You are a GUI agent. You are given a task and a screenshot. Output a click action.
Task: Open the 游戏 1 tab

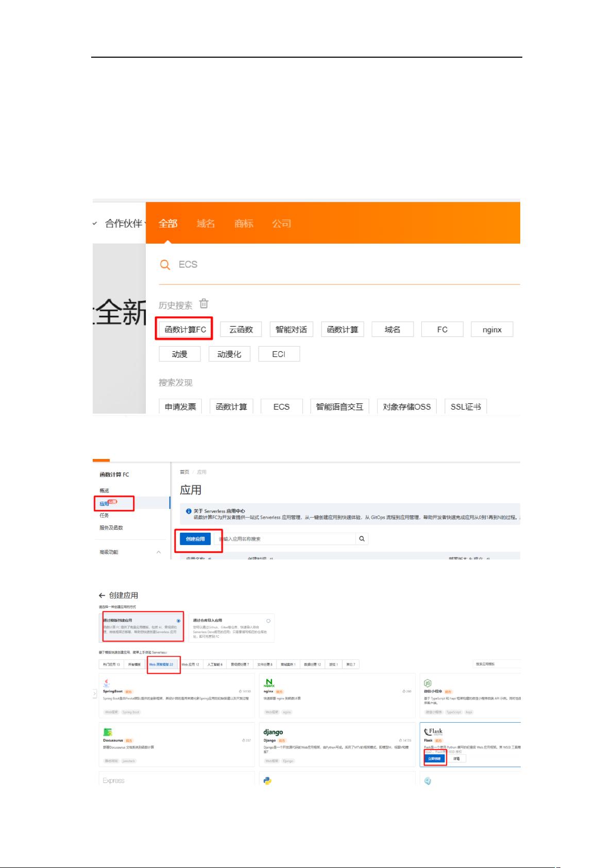[333, 665]
